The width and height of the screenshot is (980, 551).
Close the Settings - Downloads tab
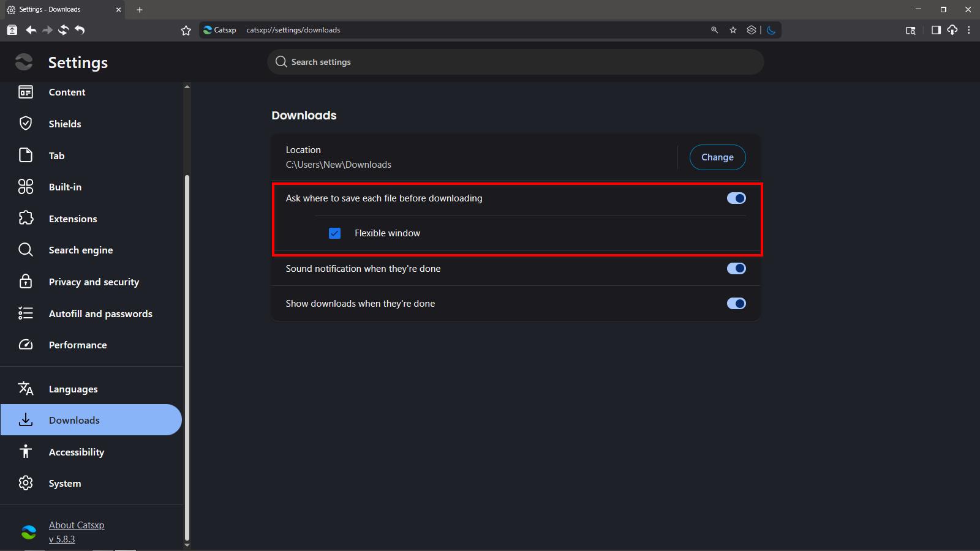pos(119,10)
